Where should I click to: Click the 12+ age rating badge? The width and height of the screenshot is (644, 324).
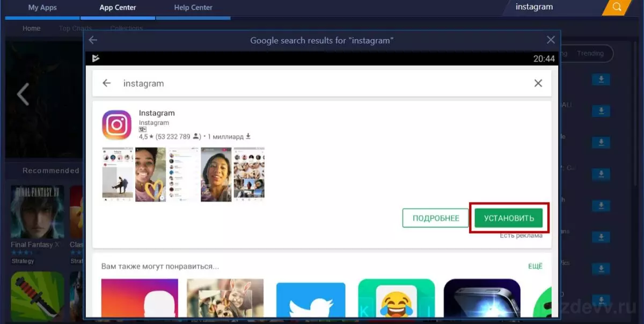[143, 130]
